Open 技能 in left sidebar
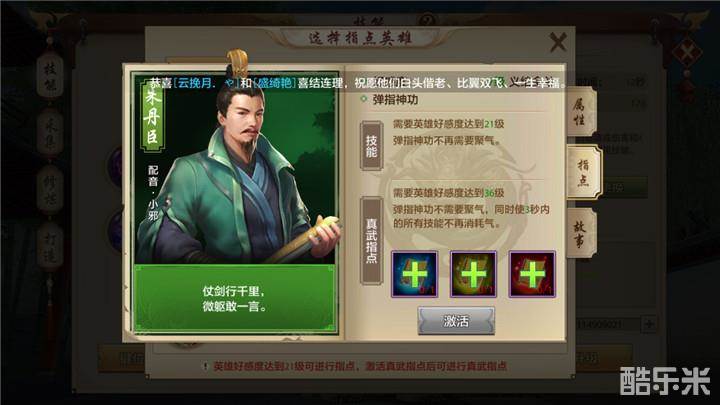The width and height of the screenshot is (720, 405). (x=50, y=76)
